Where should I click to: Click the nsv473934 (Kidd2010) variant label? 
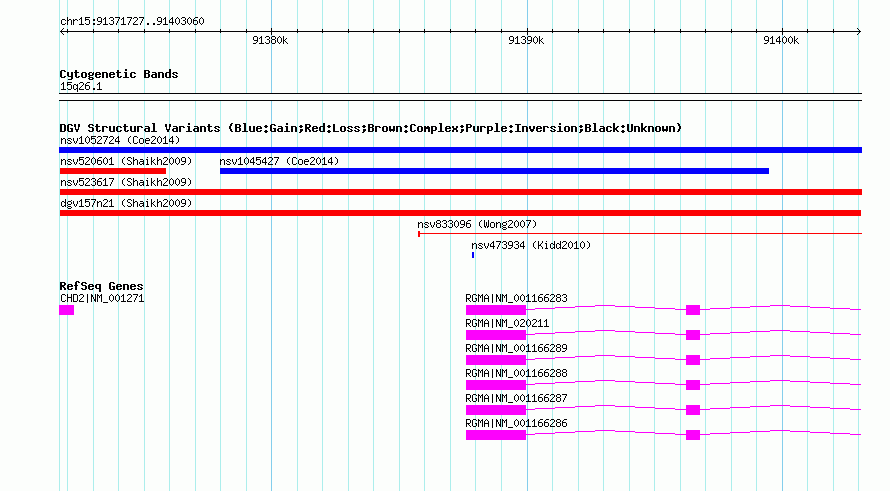(531, 245)
